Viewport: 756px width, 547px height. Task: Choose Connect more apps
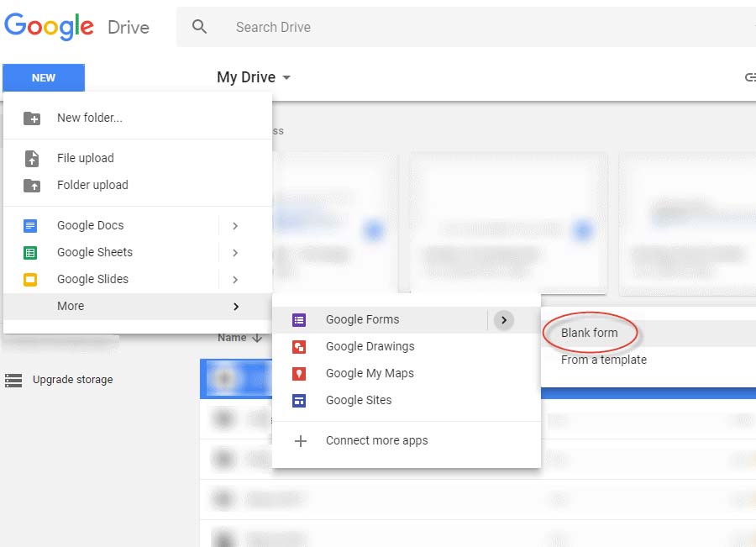click(x=407, y=441)
